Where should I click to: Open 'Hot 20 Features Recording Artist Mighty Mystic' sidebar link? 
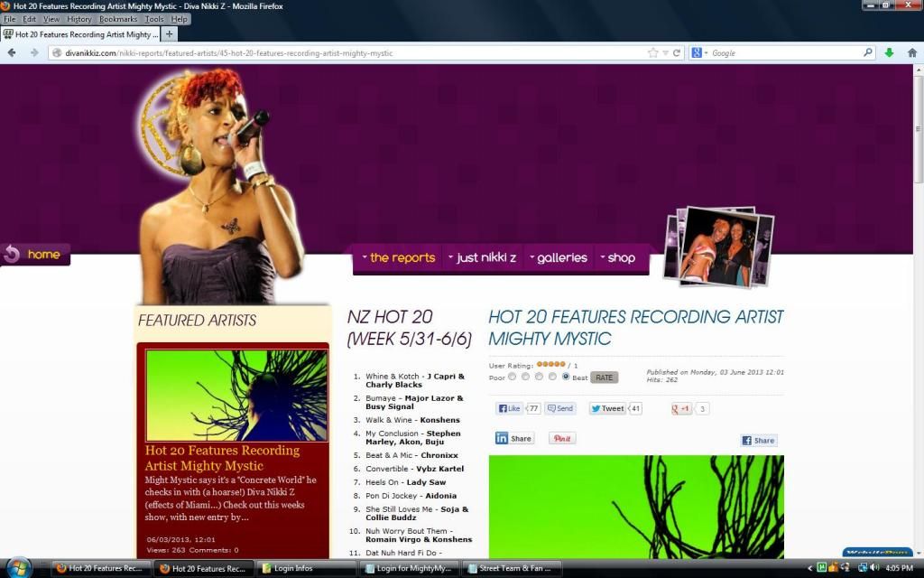[222, 458]
